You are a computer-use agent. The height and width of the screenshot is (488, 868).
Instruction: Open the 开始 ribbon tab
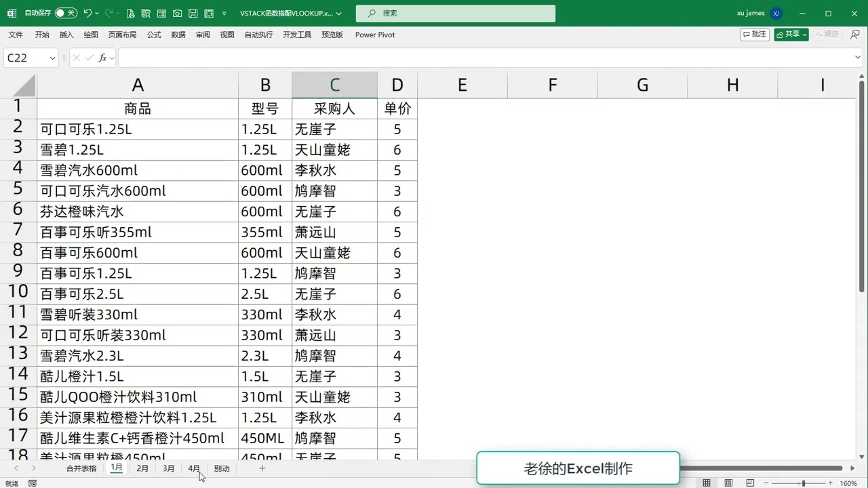click(x=42, y=35)
